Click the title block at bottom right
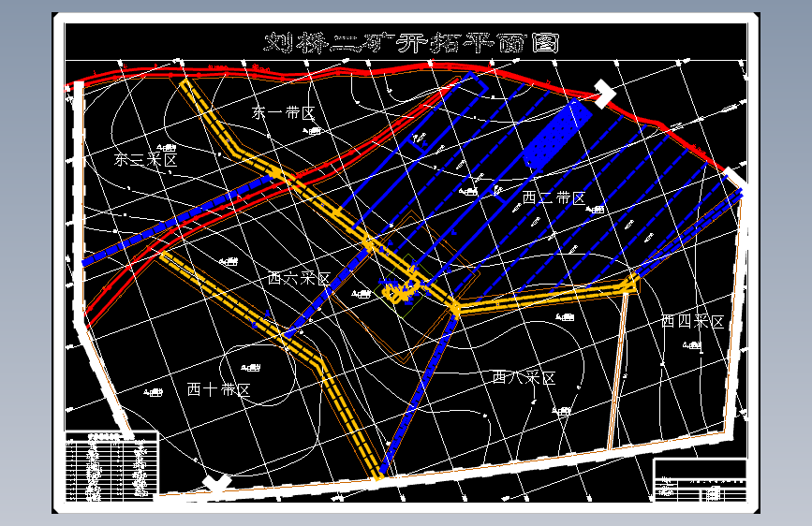The width and height of the screenshot is (812, 526). [x=701, y=480]
